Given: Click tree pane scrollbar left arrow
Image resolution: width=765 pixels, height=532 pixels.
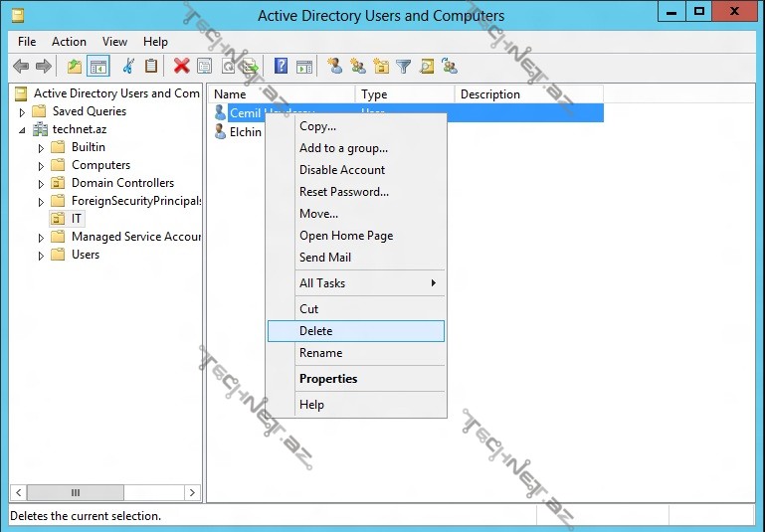Looking at the screenshot, I should (x=19, y=492).
